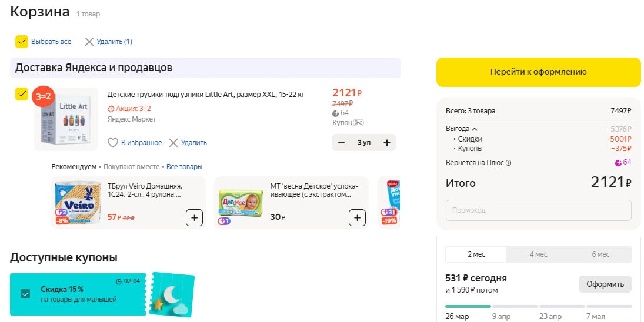The height and width of the screenshot is (322, 644).
Task: Switch to the 6 мес installment tab
Action: [600, 254]
